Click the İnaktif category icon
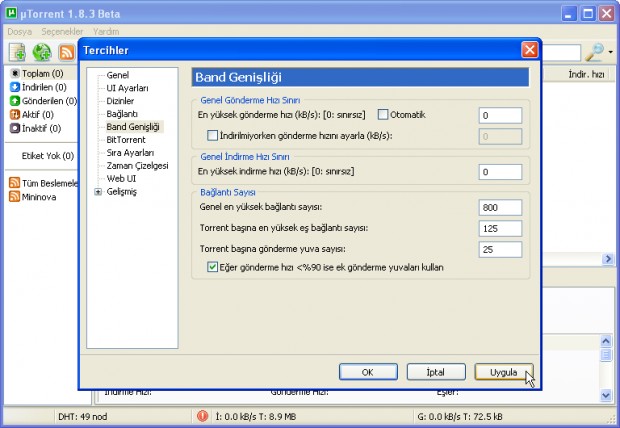The image size is (620, 428). click(15, 128)
